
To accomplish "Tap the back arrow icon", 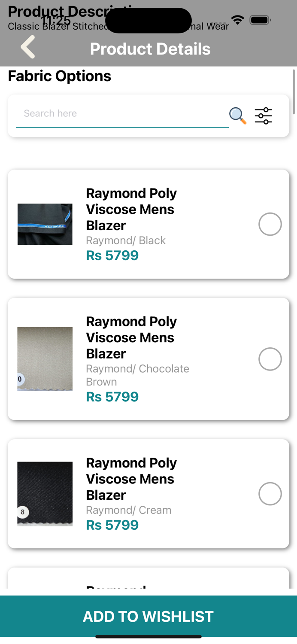I will [x=28, y=47].
